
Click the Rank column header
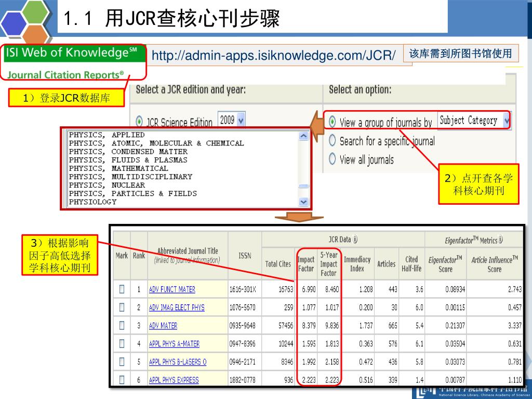point(139,256)
